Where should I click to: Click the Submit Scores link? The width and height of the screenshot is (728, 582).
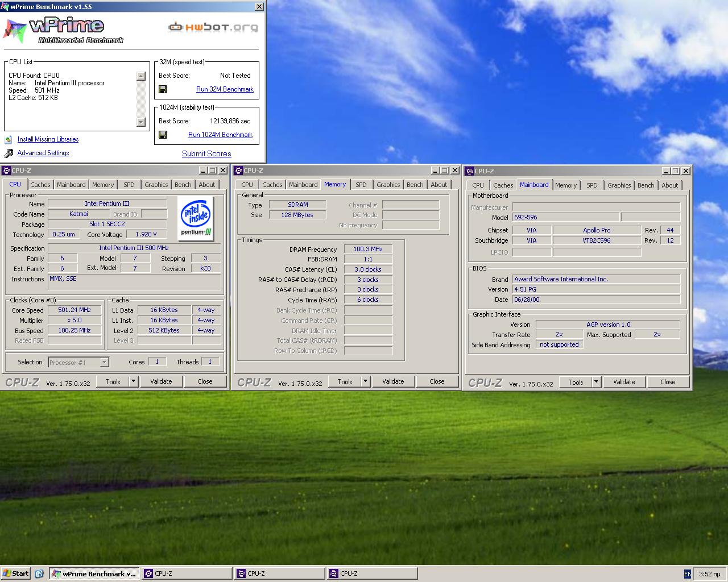point(206,153)
